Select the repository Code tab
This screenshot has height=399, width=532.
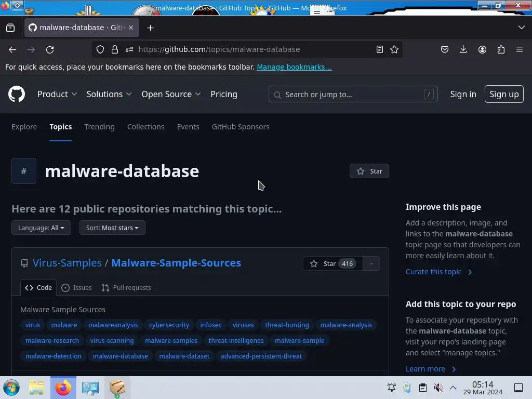click(x=38, y=288)
